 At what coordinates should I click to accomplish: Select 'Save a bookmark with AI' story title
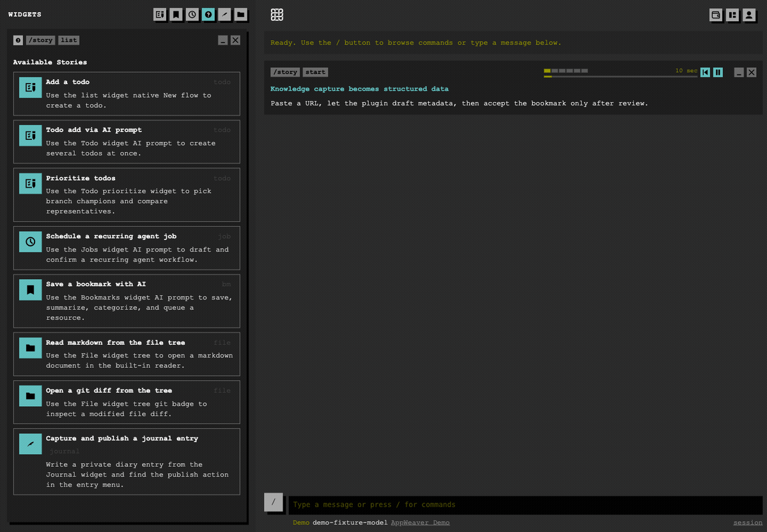[96, 284]
